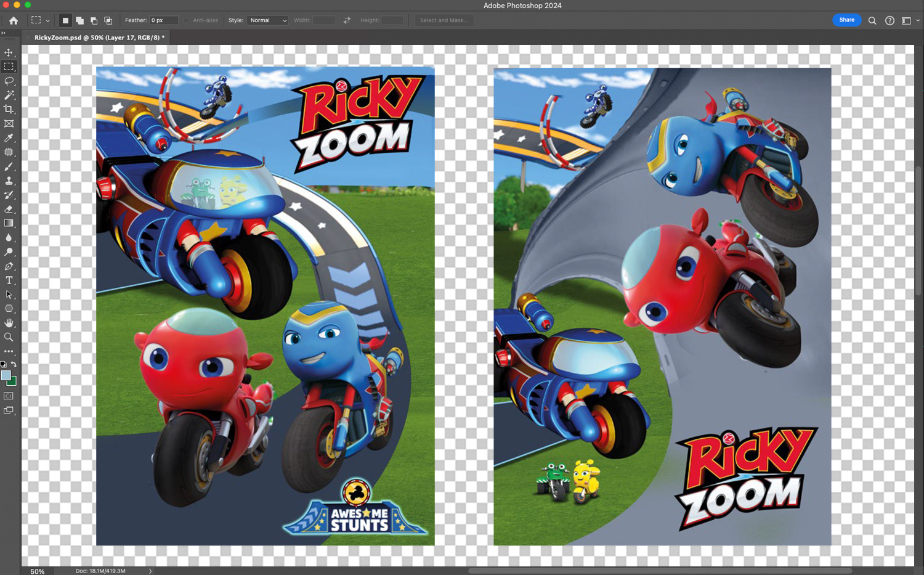Open the workspace switcher dropdown
The width and height of the screenshot is (924, 575).
point(910,20)
